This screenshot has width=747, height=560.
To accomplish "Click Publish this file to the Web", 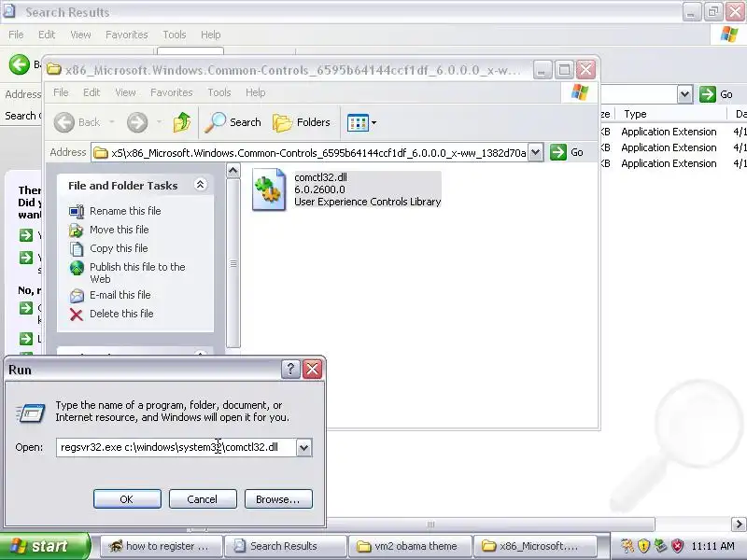I will pyautogui.click(x=137, y=273).
